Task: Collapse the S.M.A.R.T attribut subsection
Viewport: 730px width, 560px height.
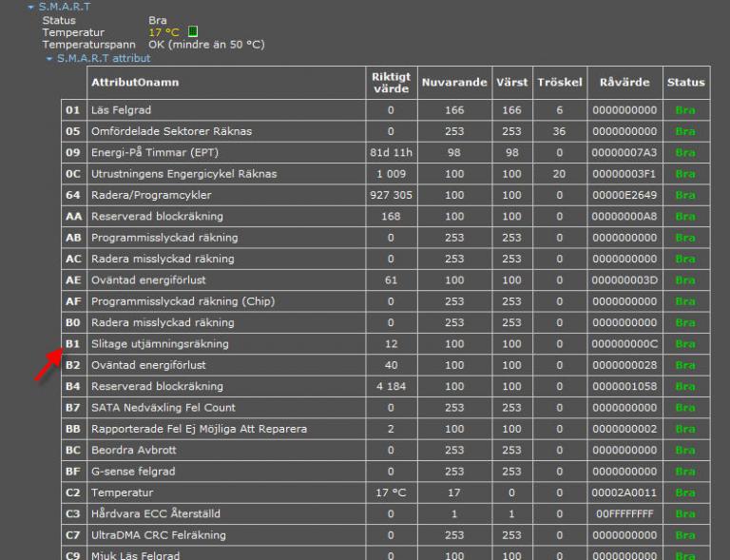Action: pos(50,59)
